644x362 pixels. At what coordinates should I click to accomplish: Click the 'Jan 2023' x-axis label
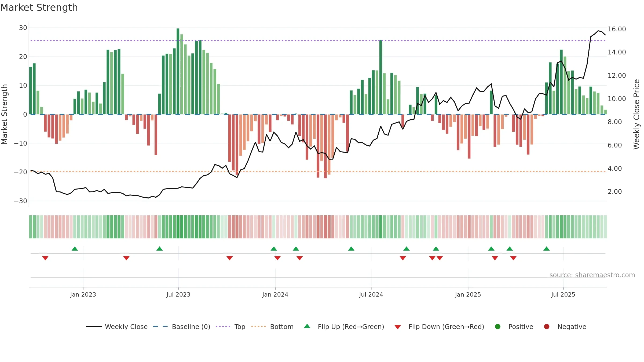[83, 294]
